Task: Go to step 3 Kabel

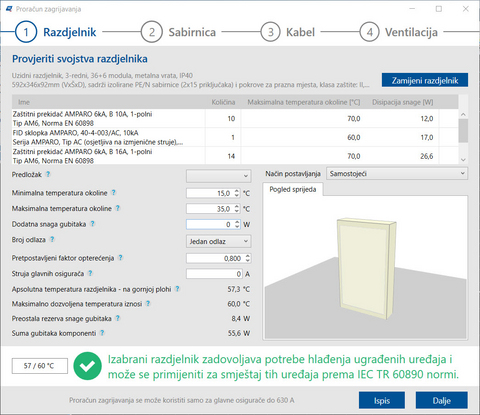Action: click(287, 32)
